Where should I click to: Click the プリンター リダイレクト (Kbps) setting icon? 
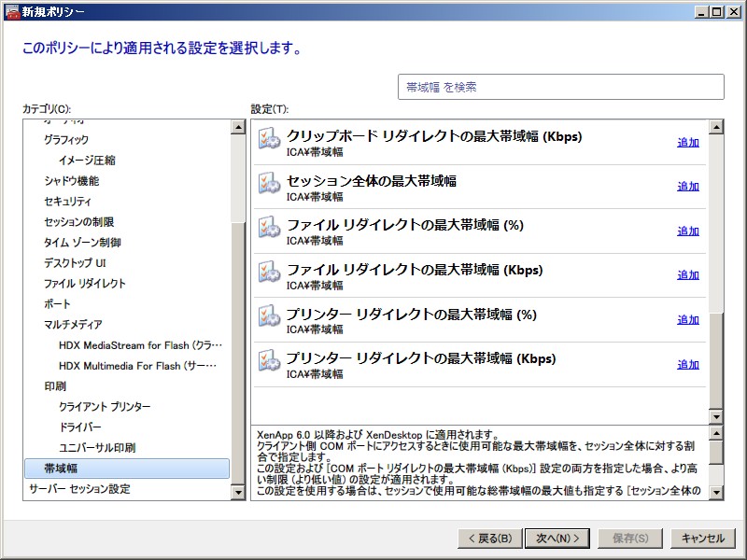(x=269, y=363)
